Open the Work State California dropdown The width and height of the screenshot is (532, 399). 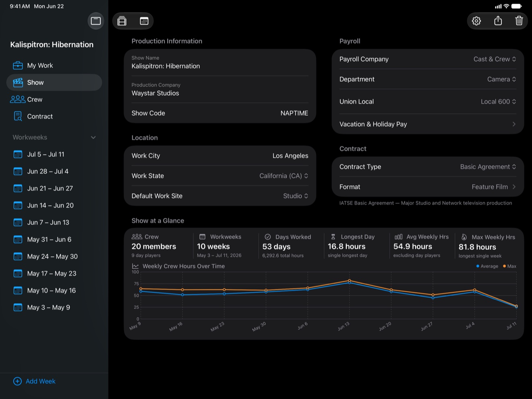[x=284, y=176]
